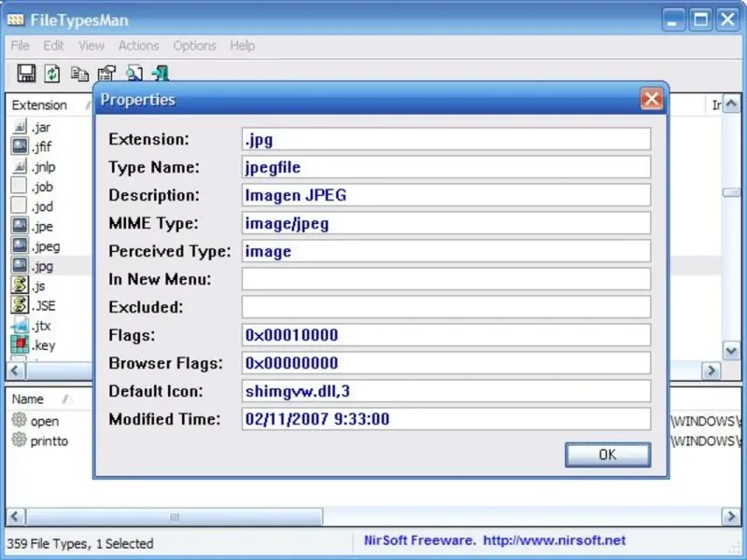The width and height of the screenshot is (747, 560).
Task: Open the Actions menu
Action: pyautogui.click(x=138, y=46)
